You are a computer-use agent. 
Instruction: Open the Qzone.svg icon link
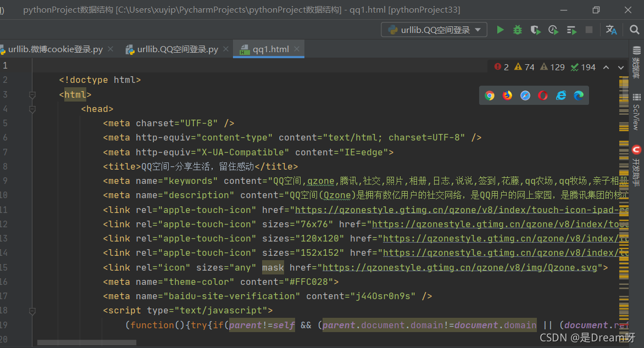(x=459, y=267)
